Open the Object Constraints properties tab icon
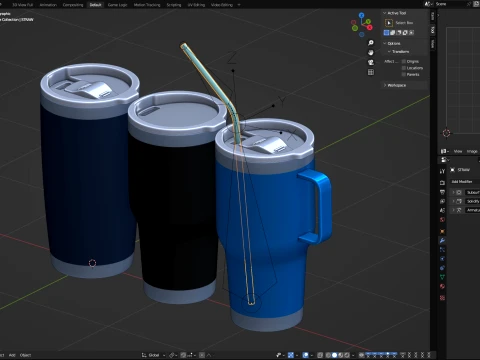 [x=442, y=268]
